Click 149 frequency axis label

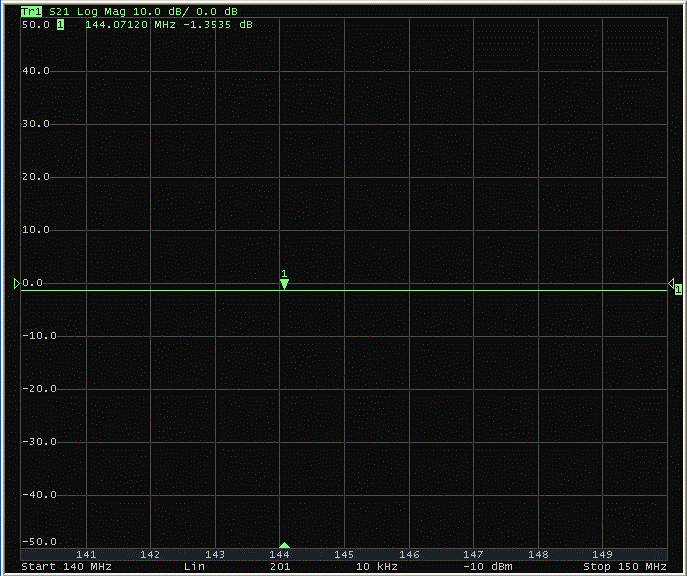coord(602,555)
